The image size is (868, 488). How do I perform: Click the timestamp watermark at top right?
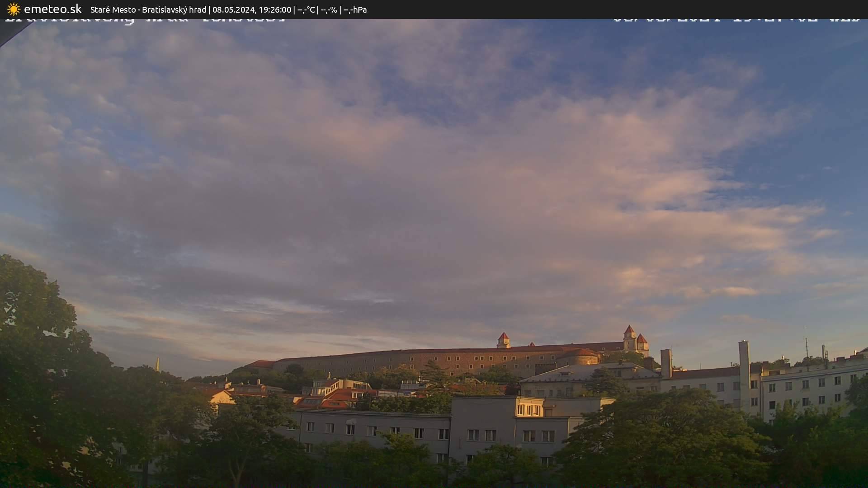737,19
